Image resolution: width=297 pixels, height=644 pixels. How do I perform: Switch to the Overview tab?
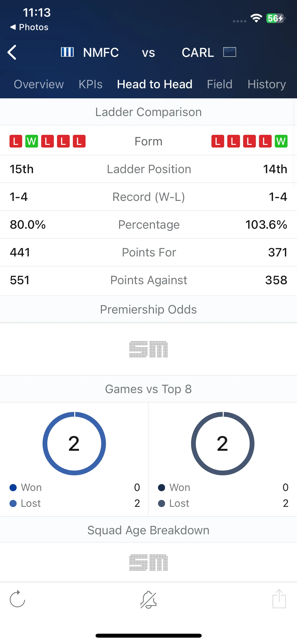pos(39,84)
